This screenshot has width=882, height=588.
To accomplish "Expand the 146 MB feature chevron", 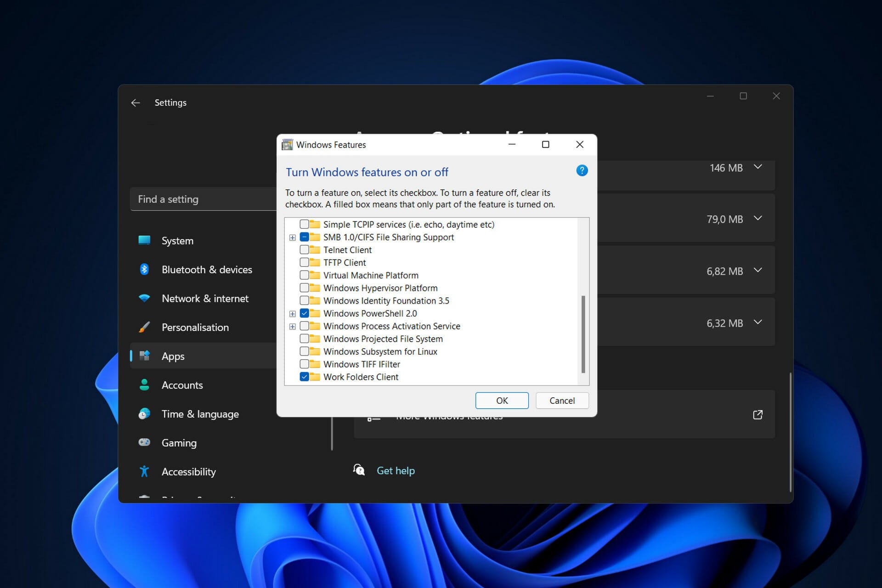I will 758,167.
